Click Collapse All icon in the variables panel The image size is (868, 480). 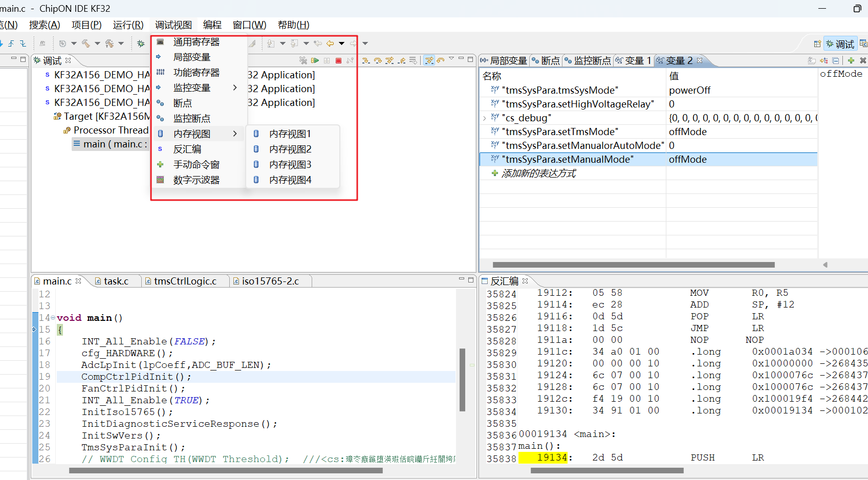(836, 60)
